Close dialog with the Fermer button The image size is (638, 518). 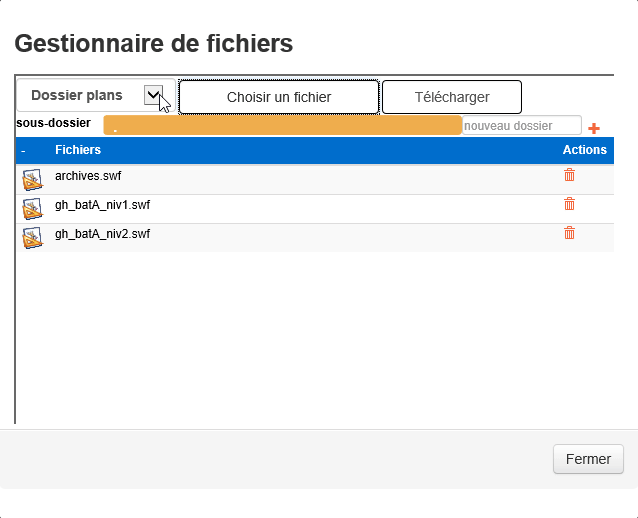coord(588,459)
